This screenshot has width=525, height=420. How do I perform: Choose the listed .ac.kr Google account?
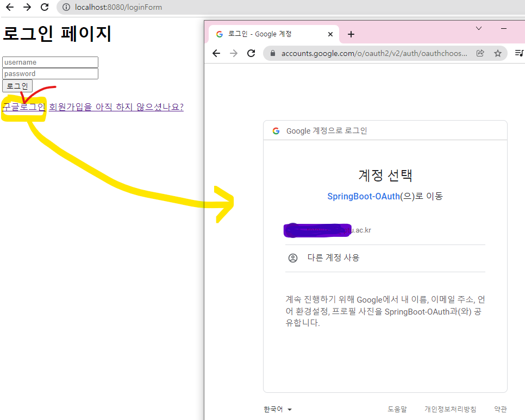(385, 230)
